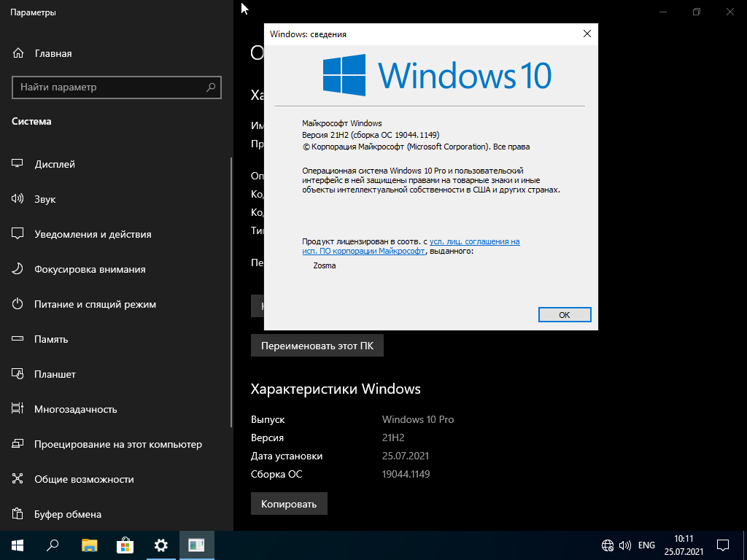This screenshot has height=560, width=747.
Task: Open Общие возможности section
Action: pos(84,479)
